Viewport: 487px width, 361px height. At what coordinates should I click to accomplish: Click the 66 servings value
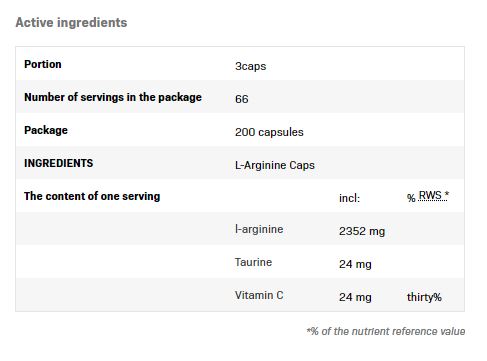coord(242,99)
